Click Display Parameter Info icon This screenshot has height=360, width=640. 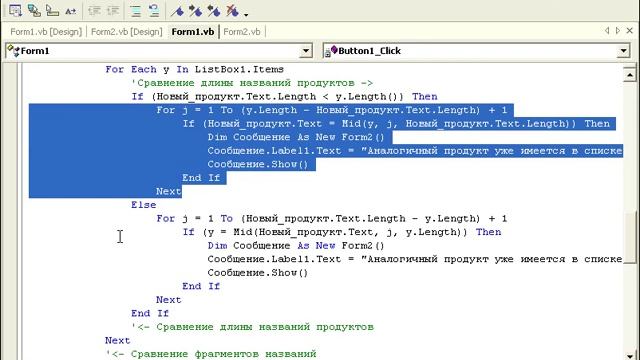[x=34, y=11]
